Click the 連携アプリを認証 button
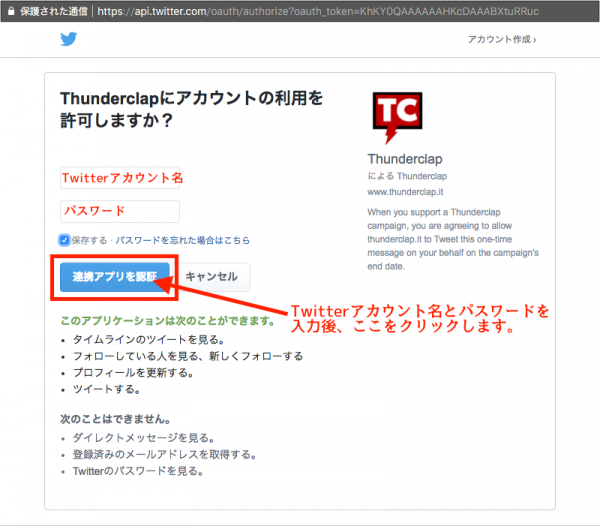The height and width of the screenshot is (526, 600). pos(115,277)
